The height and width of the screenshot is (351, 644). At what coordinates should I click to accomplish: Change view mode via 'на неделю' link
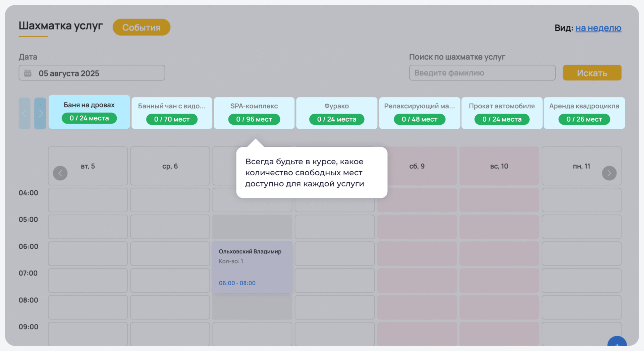click(x=598, y=28)
